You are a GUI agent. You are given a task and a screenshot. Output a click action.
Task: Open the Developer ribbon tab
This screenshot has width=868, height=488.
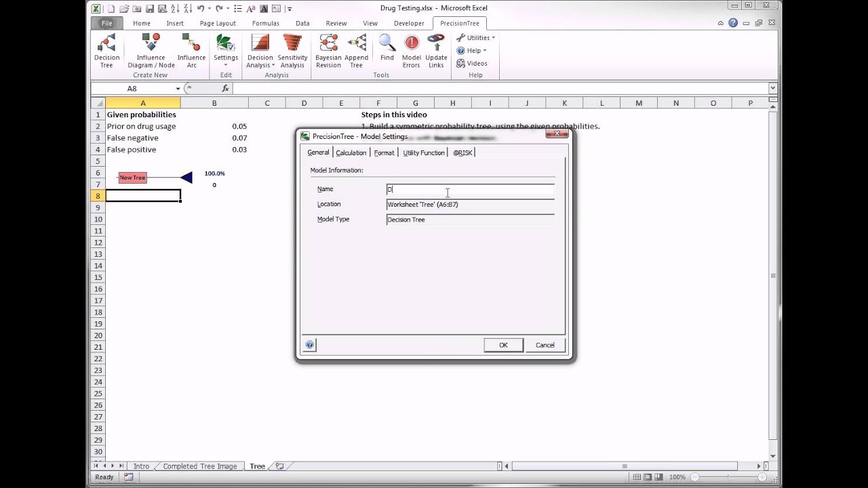coord(409,23)
